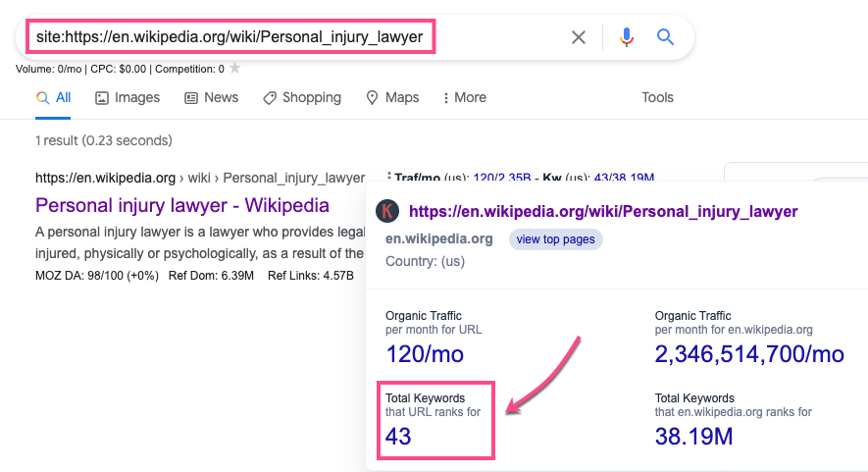Click the 120/mo URL organic traffic value
The height and width of the screenshot is (472, 868).
point(425,354)
